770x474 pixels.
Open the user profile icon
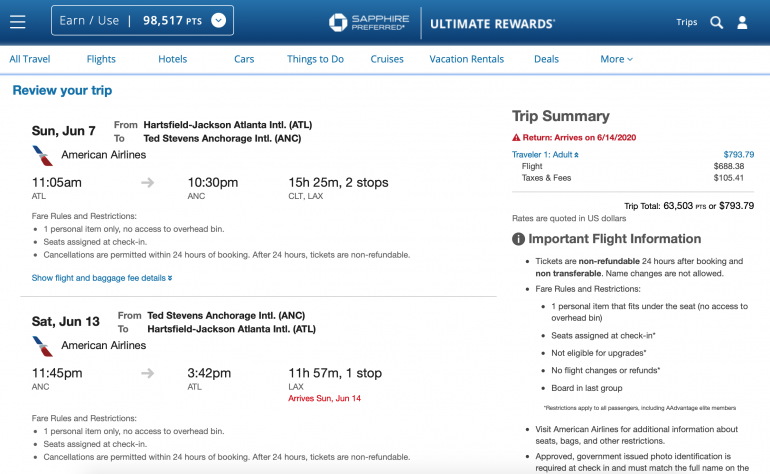point(742,22)
